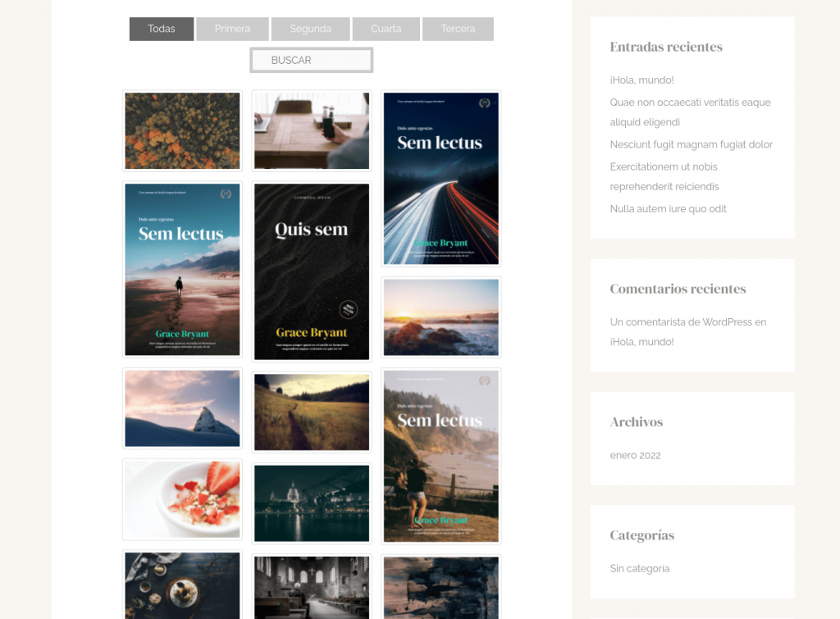Open Exercitationem ut nobis reprehenderit post
Screen dimensions: 840x619
664,177
